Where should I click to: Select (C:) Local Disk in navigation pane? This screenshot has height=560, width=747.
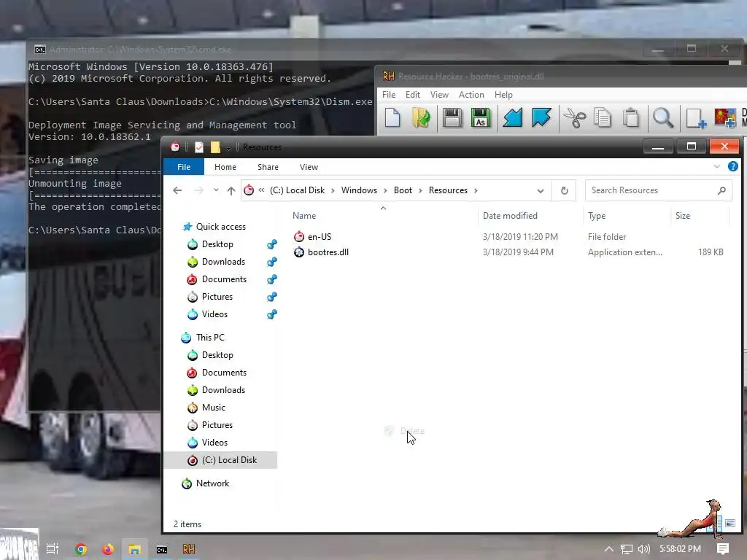coord(220,460)
